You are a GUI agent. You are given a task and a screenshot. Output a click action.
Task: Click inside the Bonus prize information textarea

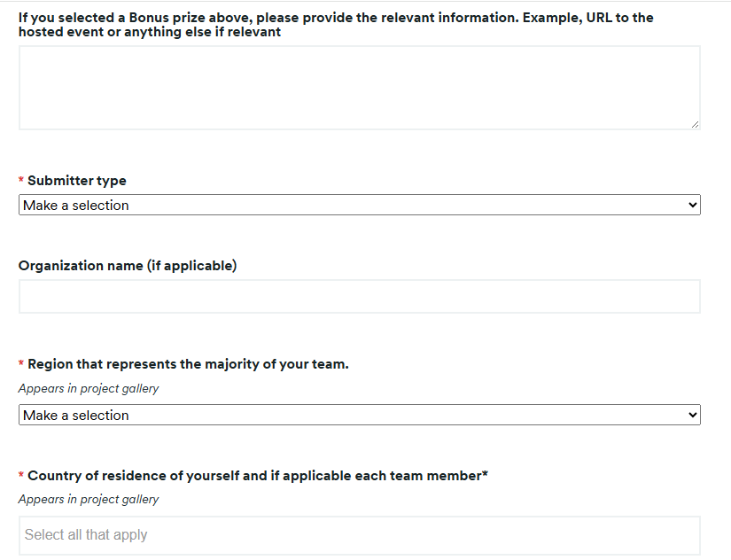360,88
